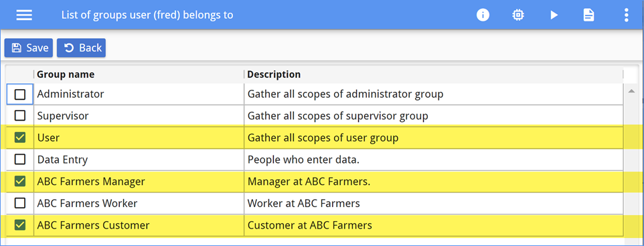
Task: Uncheck the ABC Farmers Customer checkbox
Action: click(19, 225)
